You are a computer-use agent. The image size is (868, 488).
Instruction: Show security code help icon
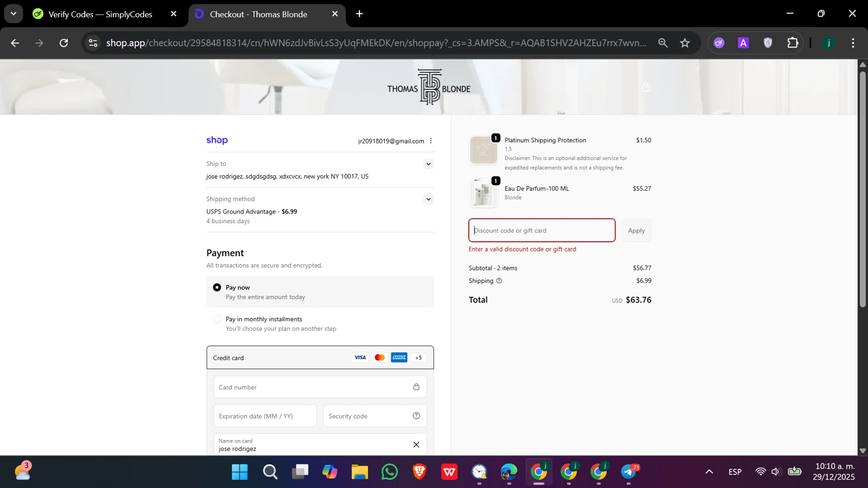(x=416, y=416)
